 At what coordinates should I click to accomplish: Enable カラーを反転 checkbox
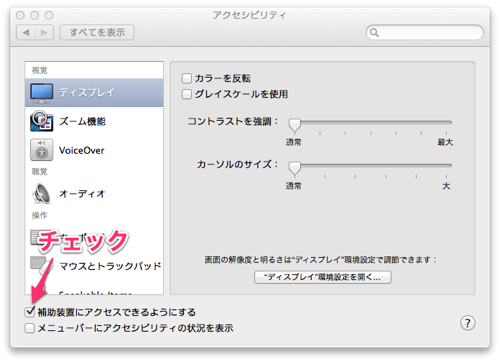pyautogui.click(x=187, y=78)
